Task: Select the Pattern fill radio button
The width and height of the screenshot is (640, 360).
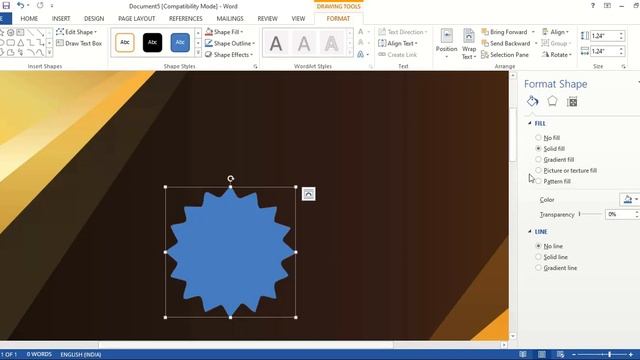Action: (538, 181)
